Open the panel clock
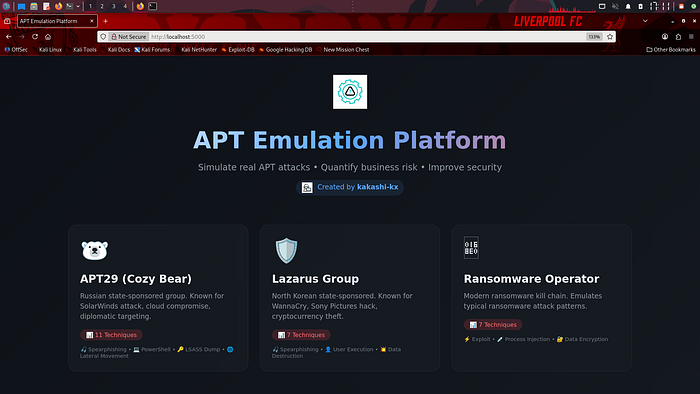 pos(660,6)
